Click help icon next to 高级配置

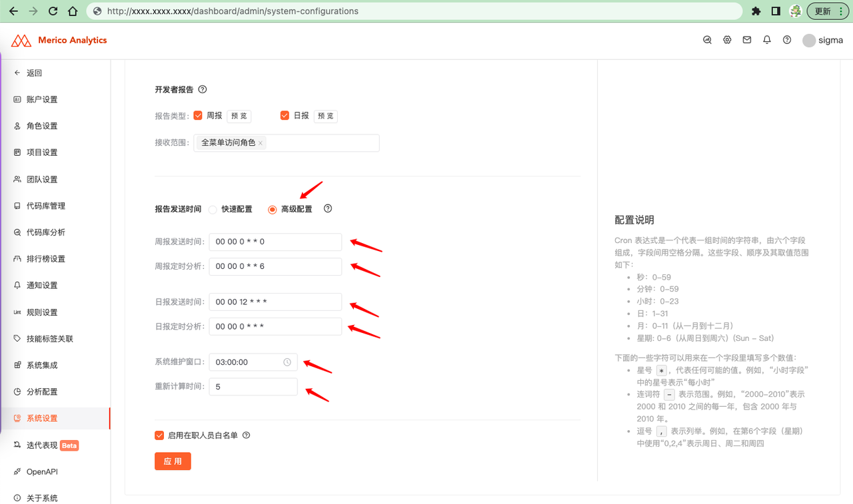pyautogui.click(x=328, y=208)
